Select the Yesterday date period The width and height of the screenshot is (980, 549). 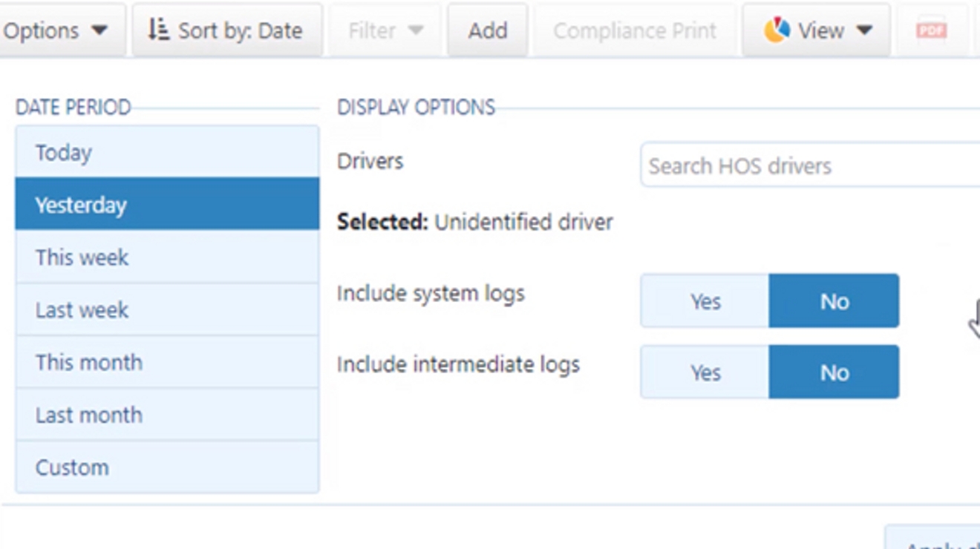[x=167, y=205]
